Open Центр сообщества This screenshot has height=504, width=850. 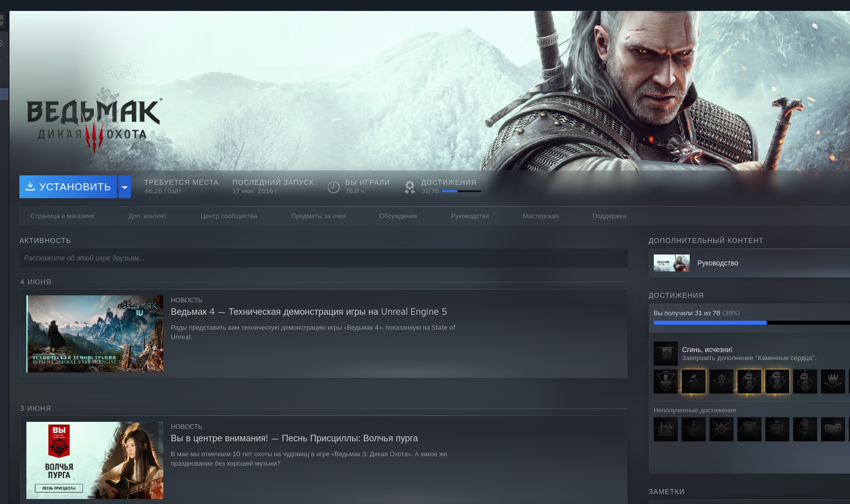point(229,216)
